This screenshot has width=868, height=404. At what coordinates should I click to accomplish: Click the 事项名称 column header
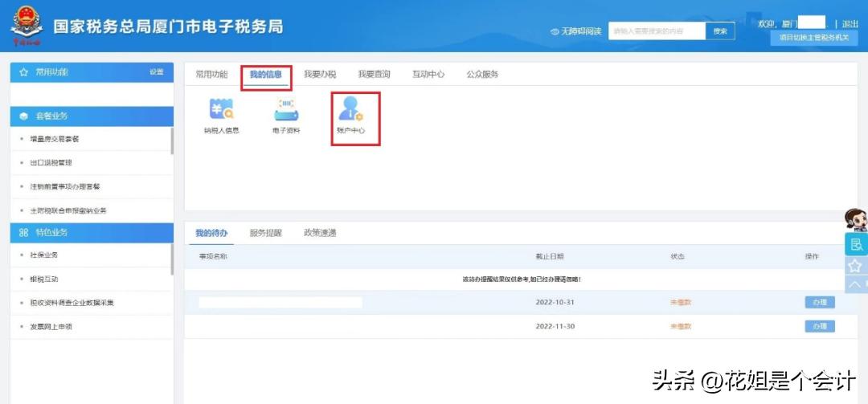[213, 257]
